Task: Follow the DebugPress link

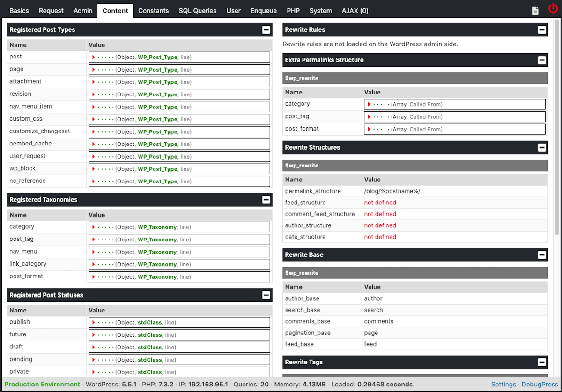Action: tap(540, 385)
